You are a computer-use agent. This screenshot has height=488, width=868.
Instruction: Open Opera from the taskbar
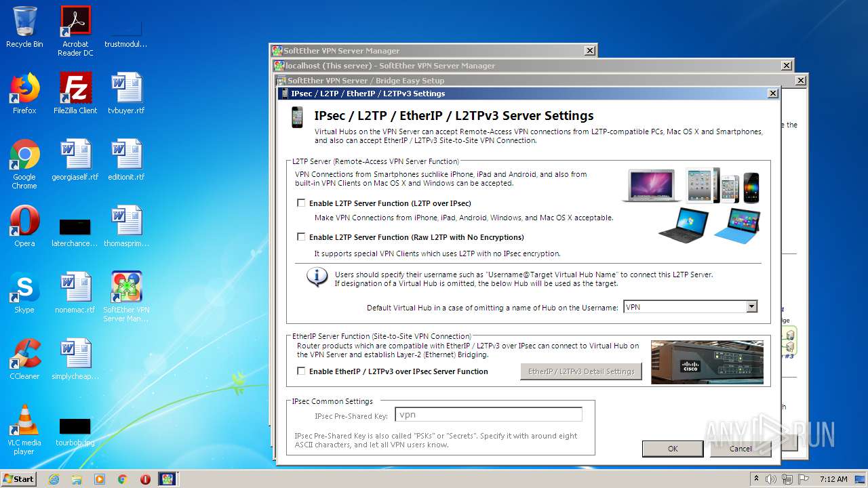[x=145, y=479]
